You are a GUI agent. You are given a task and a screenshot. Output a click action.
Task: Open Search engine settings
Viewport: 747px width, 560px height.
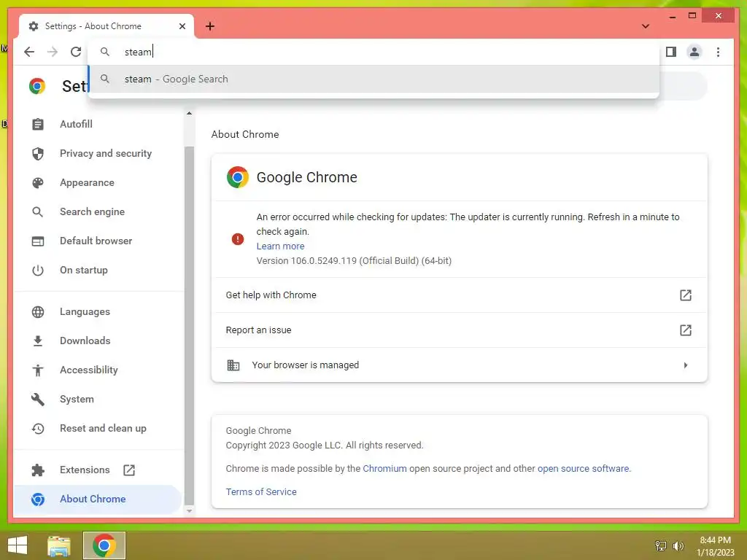[x=92, y=211]
